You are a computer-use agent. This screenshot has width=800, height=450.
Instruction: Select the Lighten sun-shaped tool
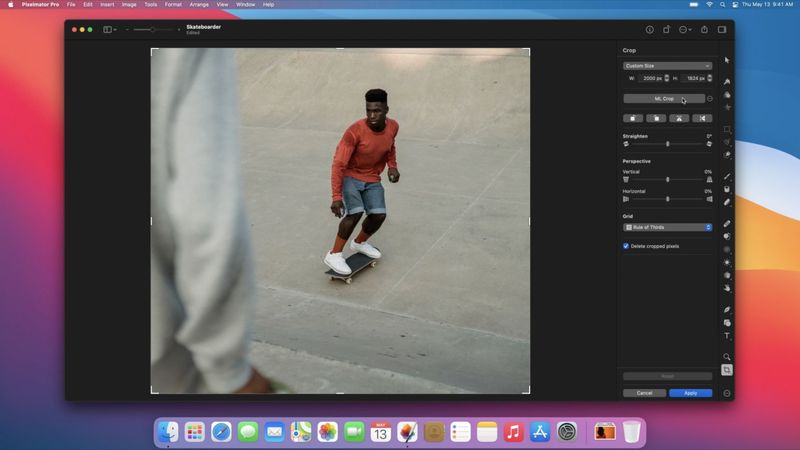click(x=727, y=262)
